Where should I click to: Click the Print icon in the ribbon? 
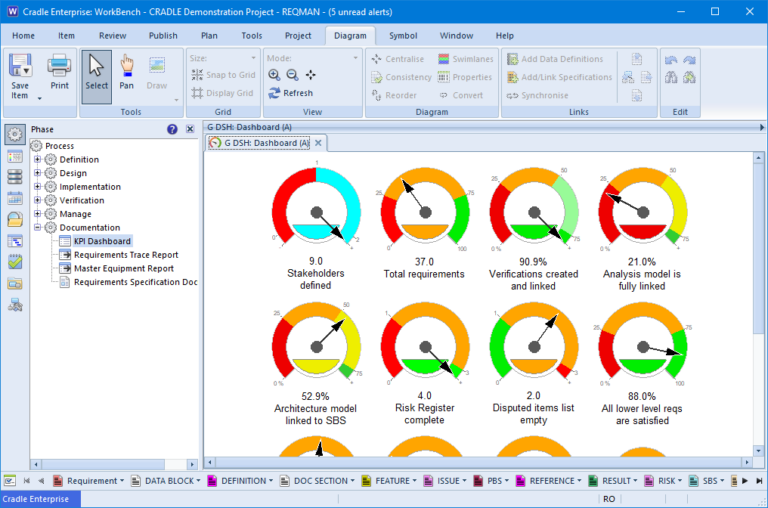click(59, 73)
